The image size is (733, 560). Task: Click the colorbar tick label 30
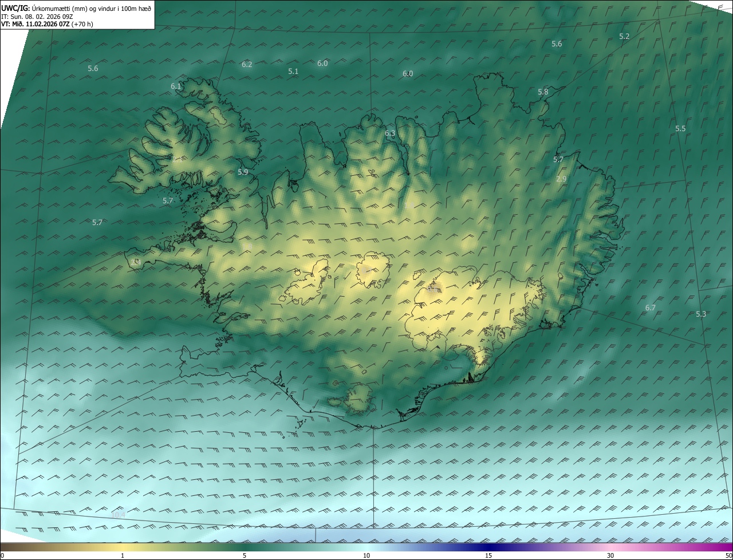click(610, 555)
